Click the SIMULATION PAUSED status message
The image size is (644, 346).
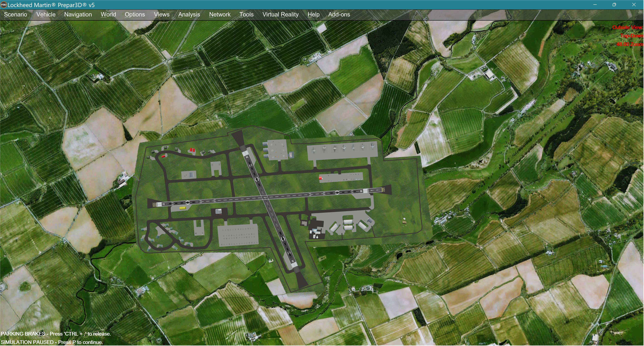tap(52, 342)
